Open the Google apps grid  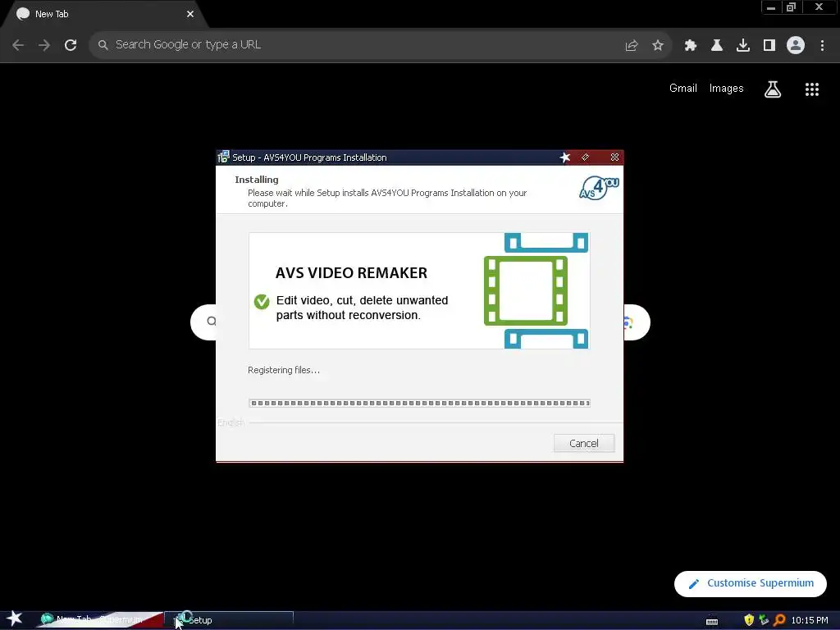811,89
